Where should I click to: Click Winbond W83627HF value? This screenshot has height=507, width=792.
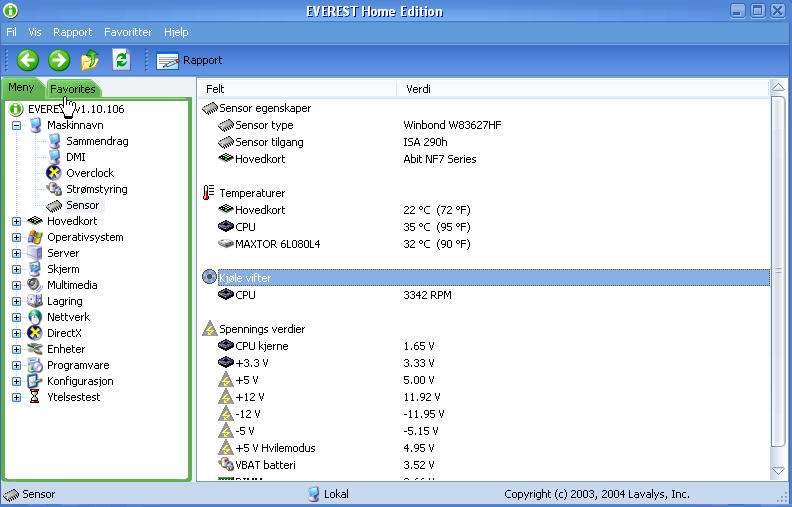452,125
